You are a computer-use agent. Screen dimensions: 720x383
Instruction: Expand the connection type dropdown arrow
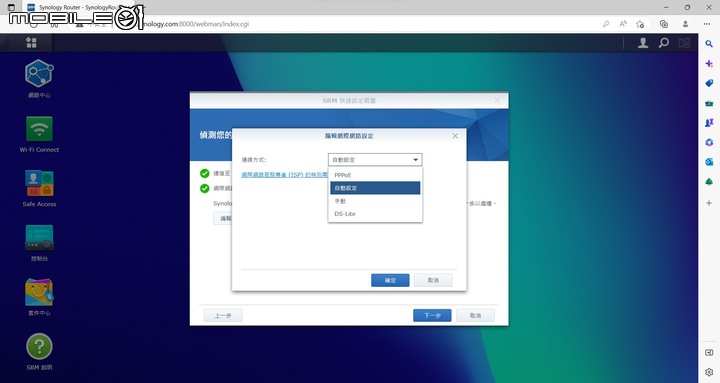click(416, 160)
